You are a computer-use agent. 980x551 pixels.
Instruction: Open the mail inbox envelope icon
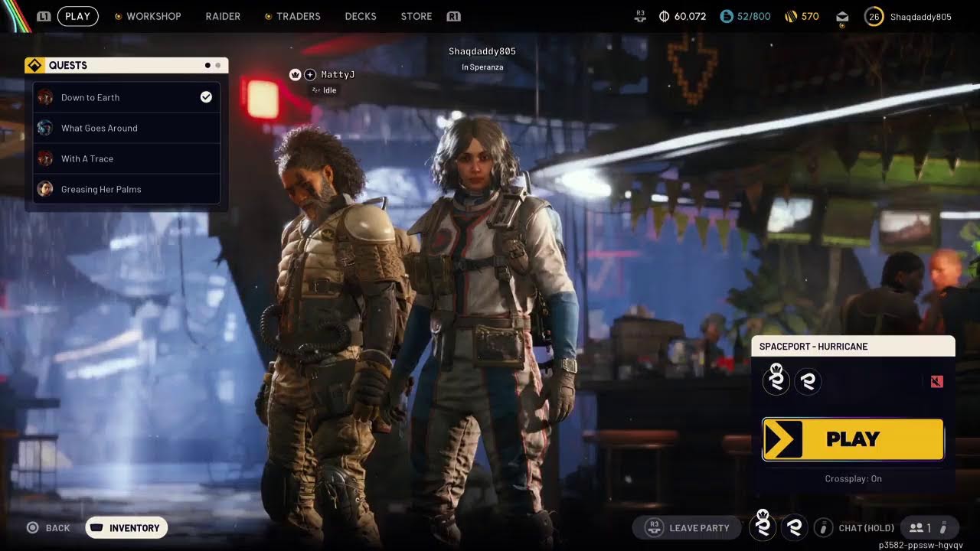click(x=842, y=17)
